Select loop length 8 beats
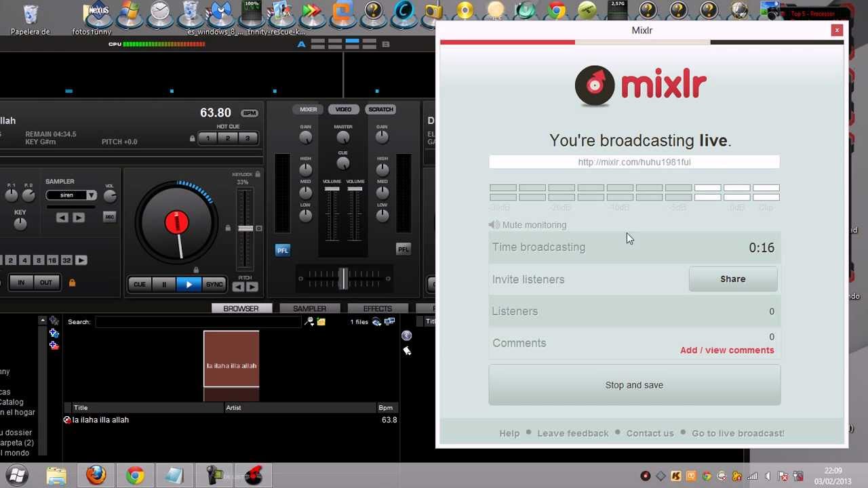 [38, 260]
